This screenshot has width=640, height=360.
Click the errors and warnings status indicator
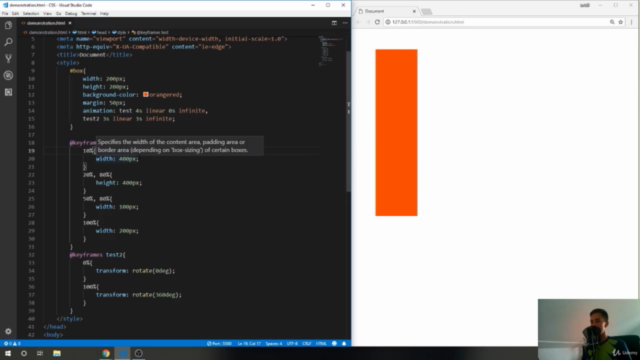[x=12, y=344]
